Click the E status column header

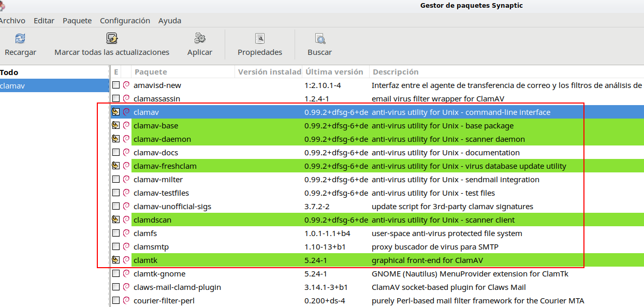116,72
